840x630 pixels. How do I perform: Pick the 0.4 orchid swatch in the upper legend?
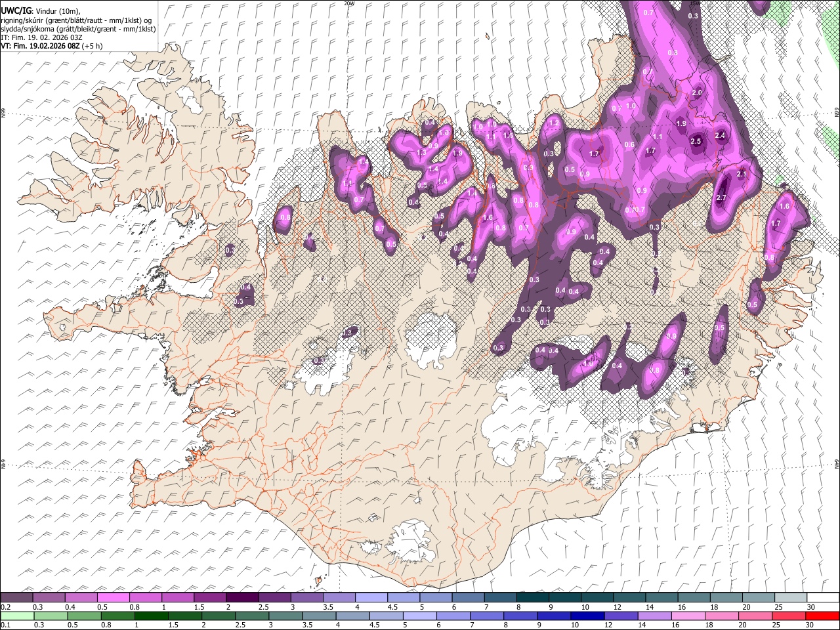(x=81, y=597)
